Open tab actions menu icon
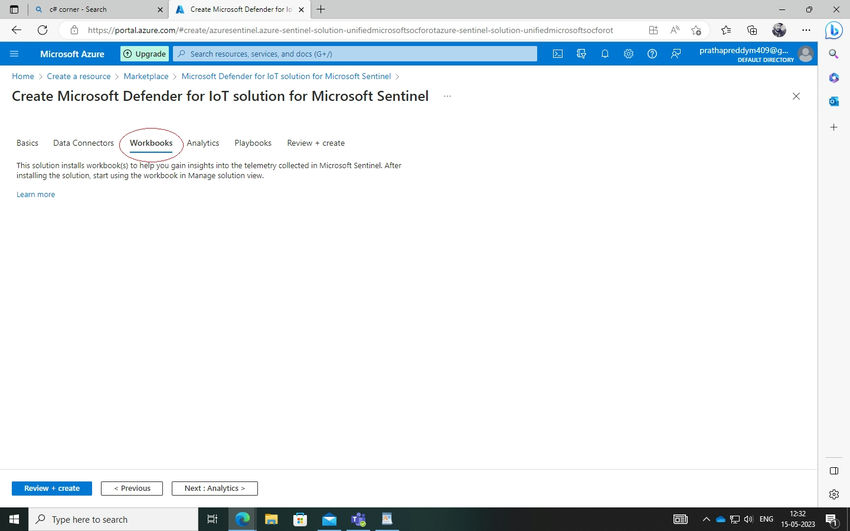 (14, 9)
